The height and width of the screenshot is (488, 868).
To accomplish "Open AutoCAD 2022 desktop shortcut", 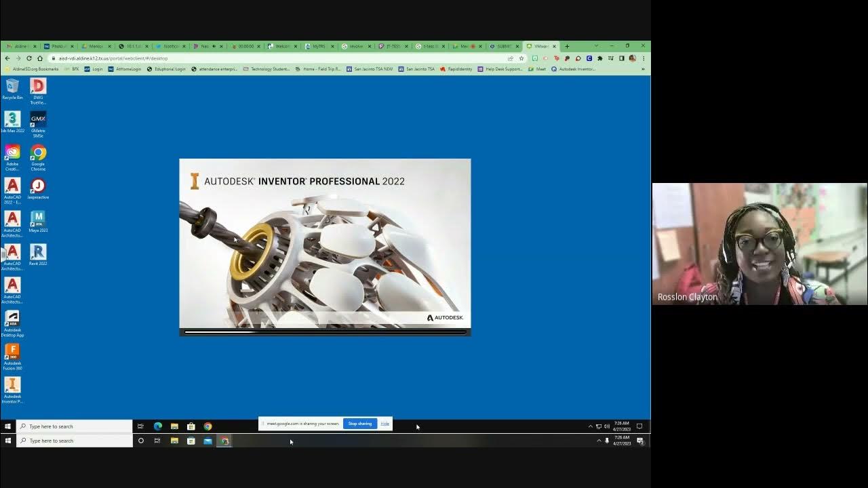I will (12, 190).
